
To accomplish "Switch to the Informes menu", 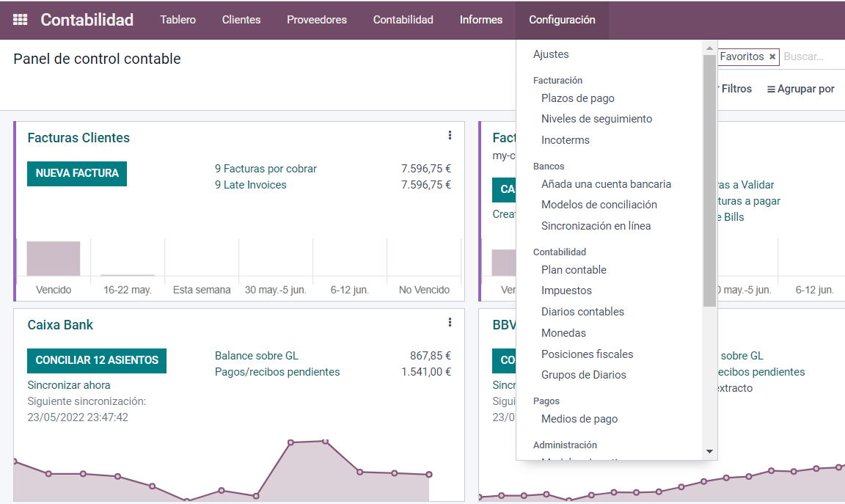I will tap(480, 20).
